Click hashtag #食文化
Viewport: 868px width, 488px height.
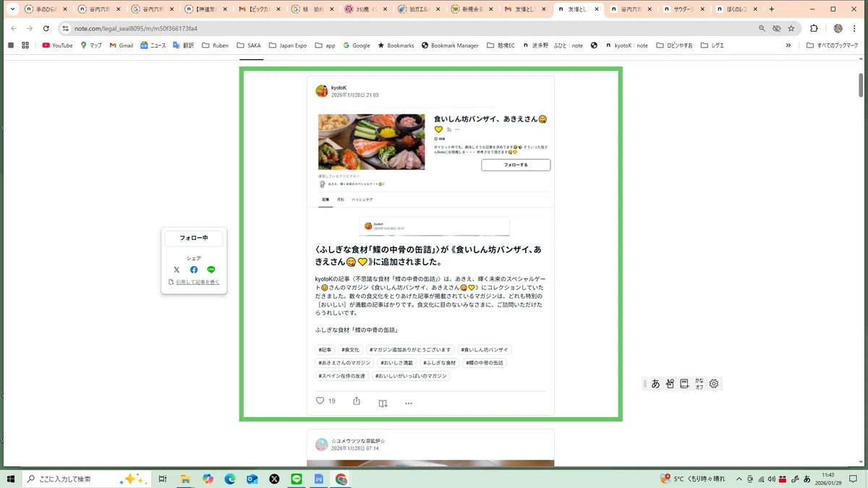tap(350, 350)
